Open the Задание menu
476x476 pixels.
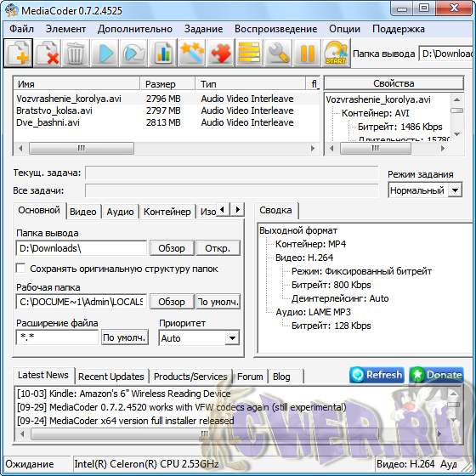pos(203,29)
